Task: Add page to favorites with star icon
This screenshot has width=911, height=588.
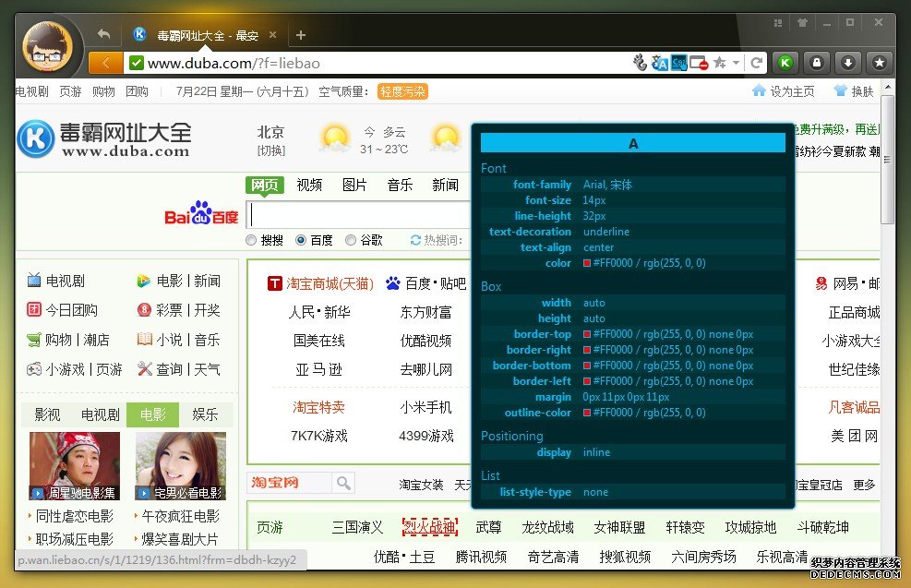Action: 719,62
